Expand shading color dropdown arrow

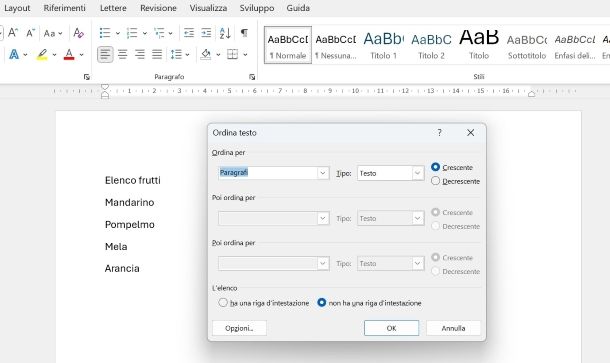(x=218, y=55)
